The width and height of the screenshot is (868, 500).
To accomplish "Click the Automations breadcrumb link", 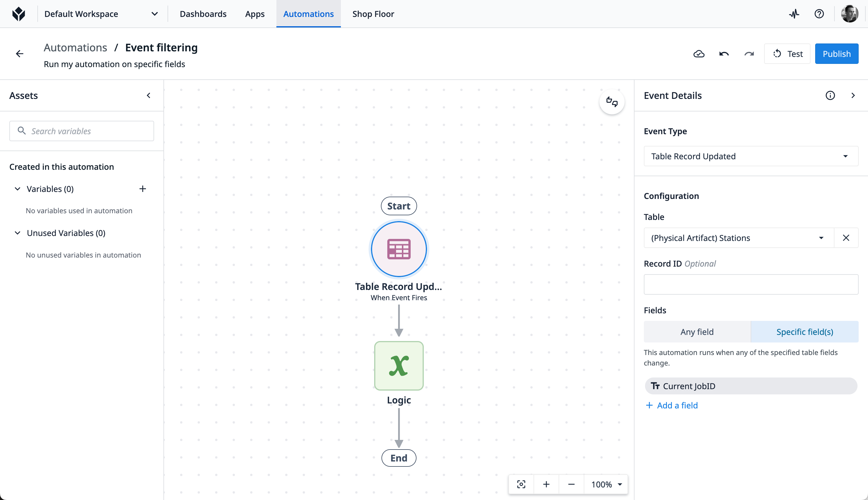I will [x=75, y=47].
